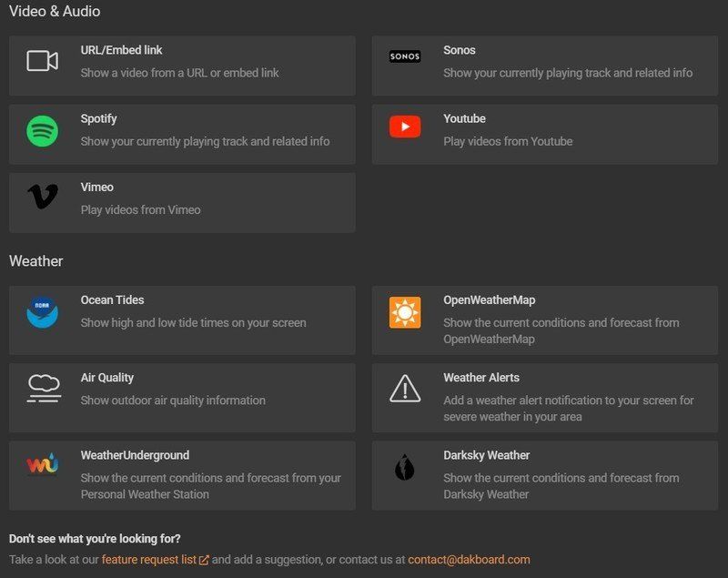Click 'Personal Weather Station' description text
728x578 pixels.
tap(145, 494)
